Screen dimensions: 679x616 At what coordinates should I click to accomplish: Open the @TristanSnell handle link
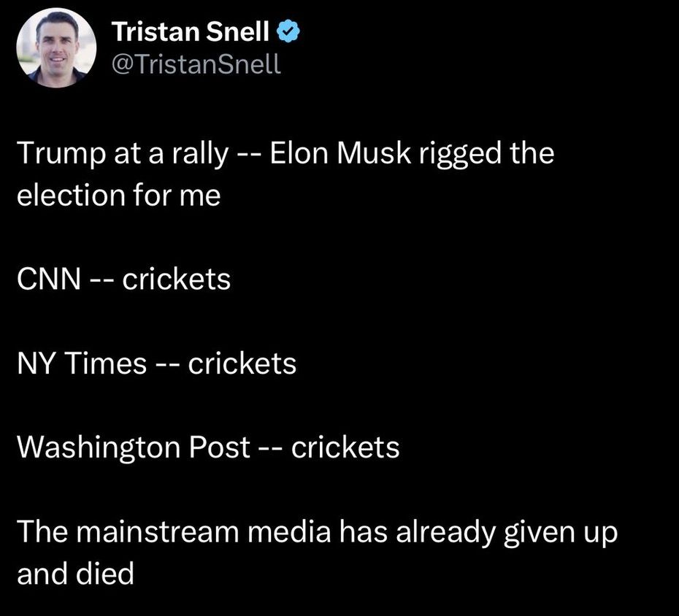[195, 64]
